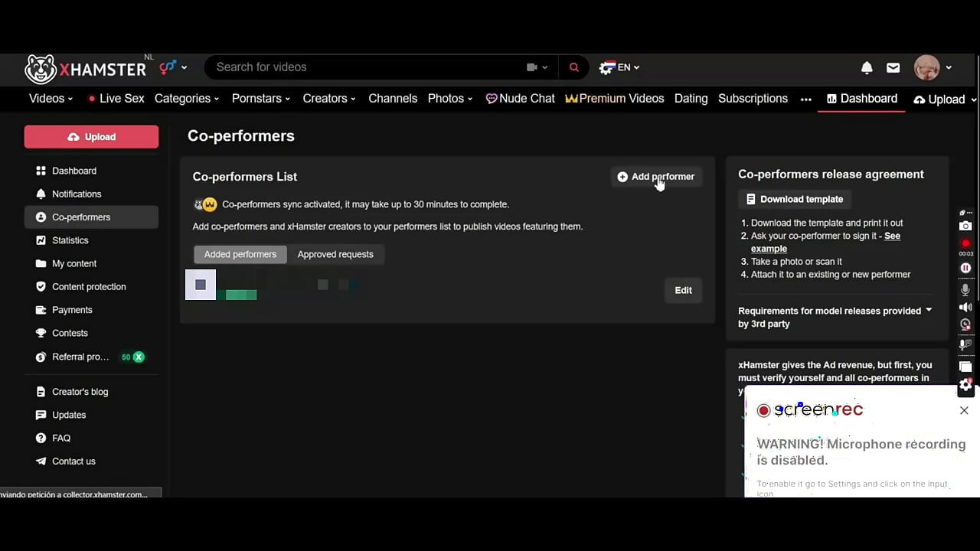
Task: Expand requirements for model releases section
Action: (835, 317)
